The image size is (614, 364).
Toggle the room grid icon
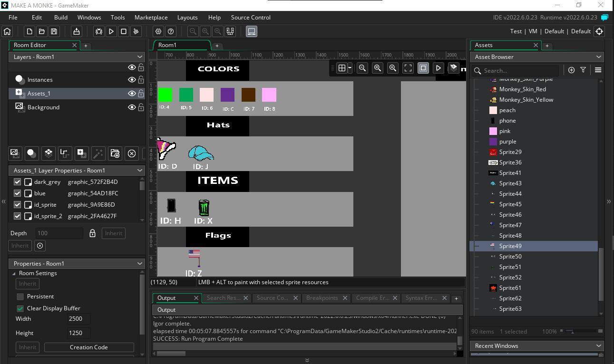coord(341,68)
